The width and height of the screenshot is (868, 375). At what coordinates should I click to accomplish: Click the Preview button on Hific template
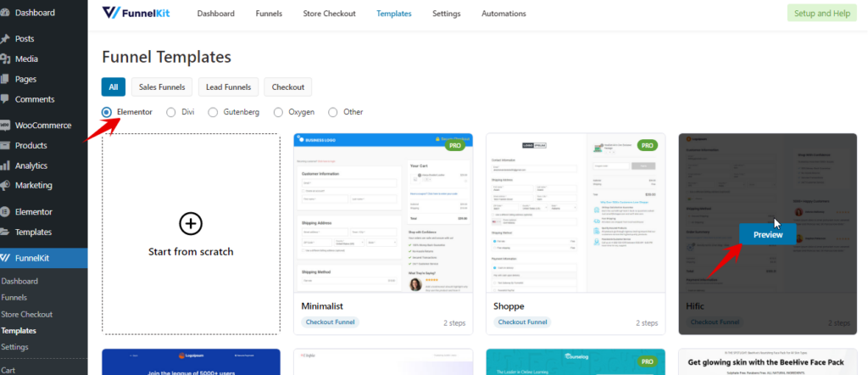point(768,234)
